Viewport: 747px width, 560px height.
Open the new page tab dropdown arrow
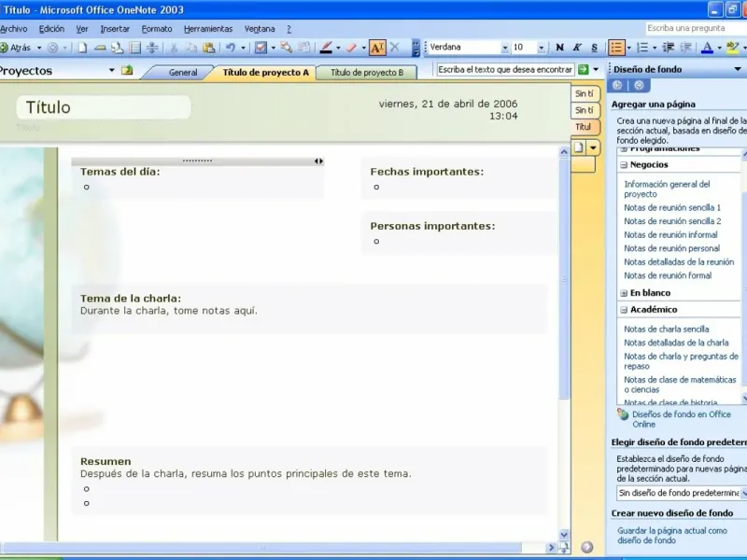click(593, 147)
